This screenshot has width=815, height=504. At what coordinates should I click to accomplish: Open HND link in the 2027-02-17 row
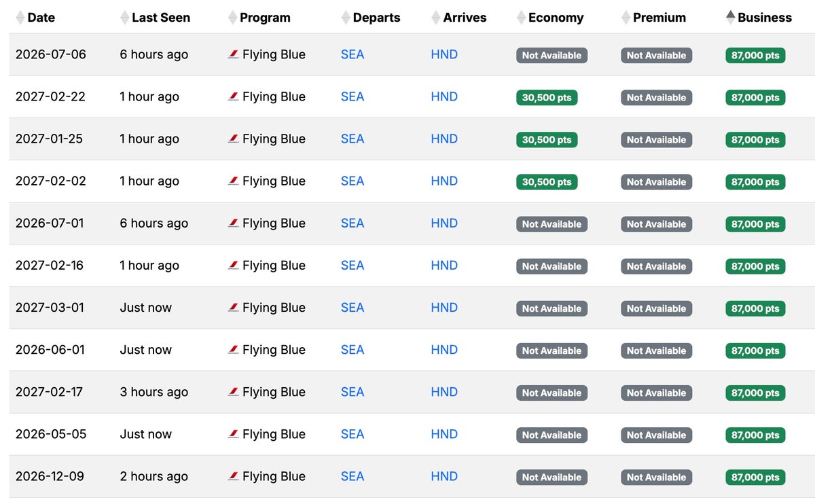point(444,392)
